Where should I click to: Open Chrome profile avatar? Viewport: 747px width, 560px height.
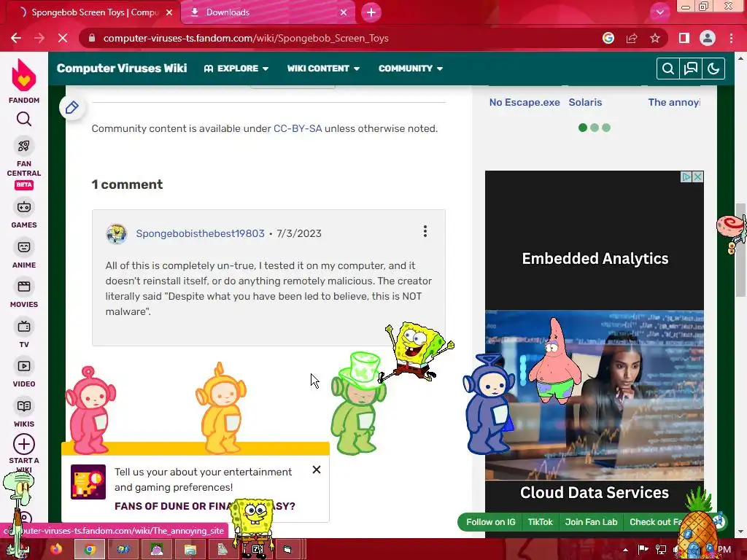pos(708,38)
